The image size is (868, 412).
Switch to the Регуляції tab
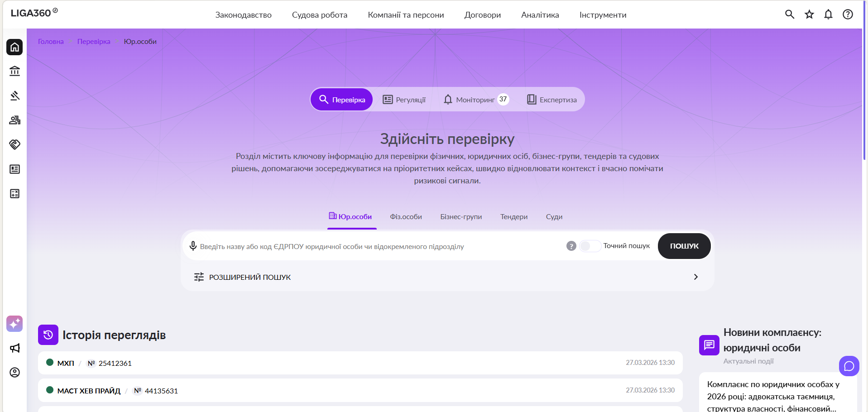click(404, 100)
